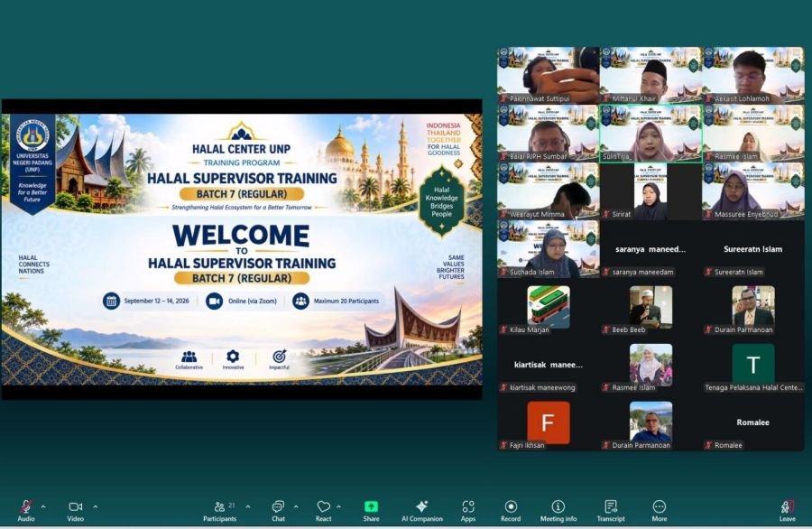Image resolution: width=812 pixels, height=529 pixels.
Task: Start recording with Record button
Action: (511, 510)
